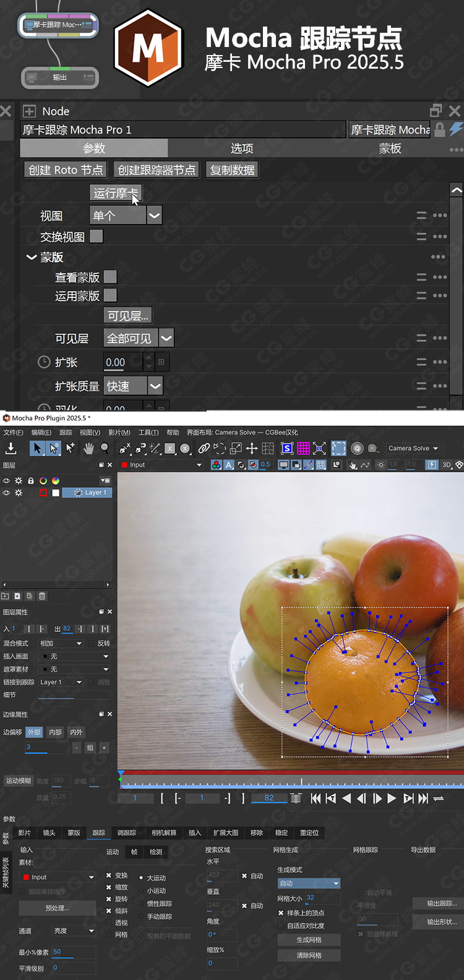Image resolution: width=464 pixels, height=980 pixels.
Task: Create new layer group folder icon
Action: pyautogui.click(x=5, y=596)
